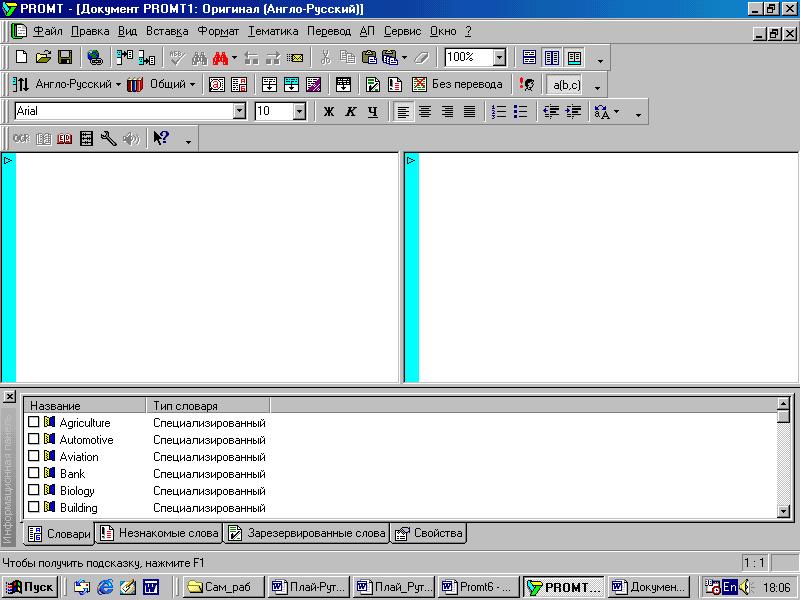Click the What's This help cursor icon
Screen dimensions: 800x600
pos(161,138)
